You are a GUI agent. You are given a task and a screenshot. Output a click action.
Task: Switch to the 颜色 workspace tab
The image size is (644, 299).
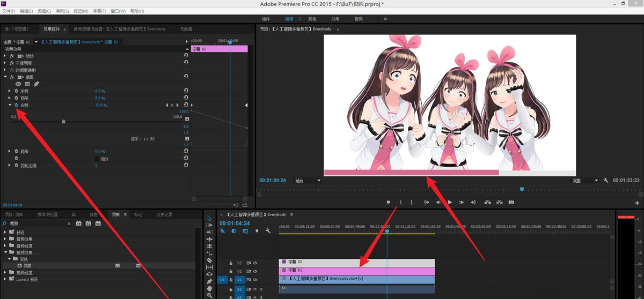pos(312,19)
